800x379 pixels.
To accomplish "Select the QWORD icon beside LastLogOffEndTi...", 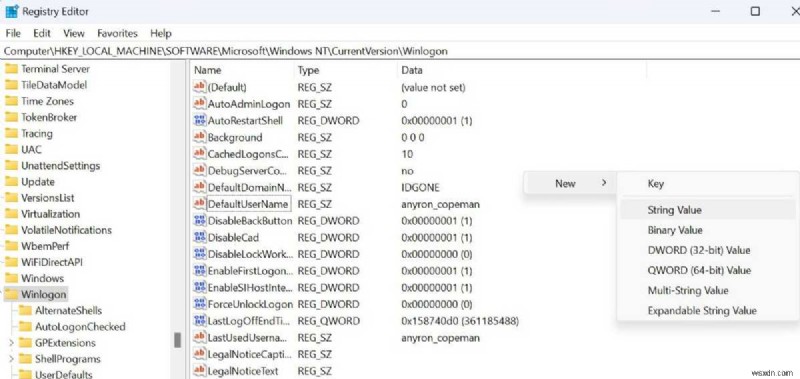I will [x=199, y=321].
